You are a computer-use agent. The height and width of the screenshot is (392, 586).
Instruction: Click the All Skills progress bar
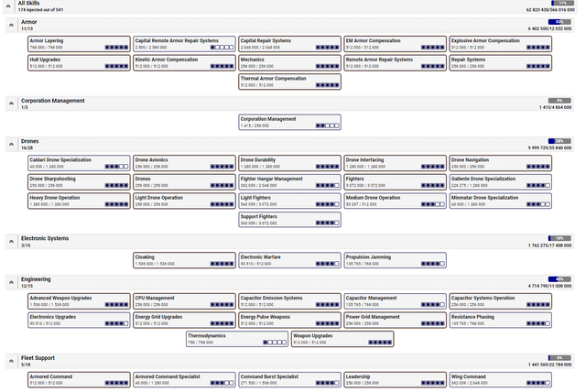562,3
